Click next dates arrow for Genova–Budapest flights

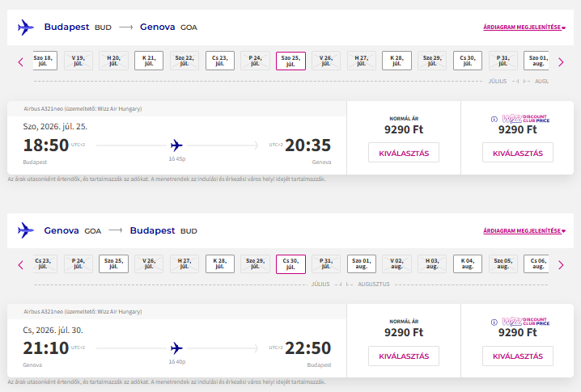pyautogui.click(x=561, y=265)
